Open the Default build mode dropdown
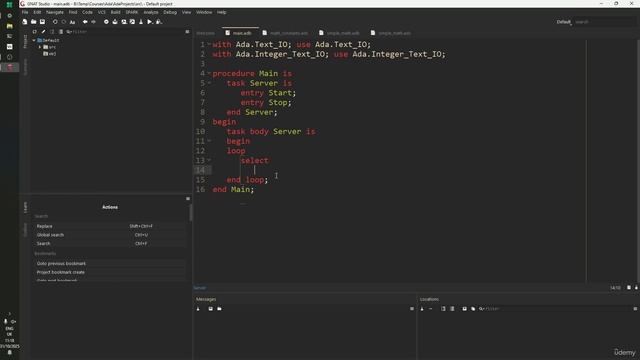 pyautogui.click(x=564, y=22)
